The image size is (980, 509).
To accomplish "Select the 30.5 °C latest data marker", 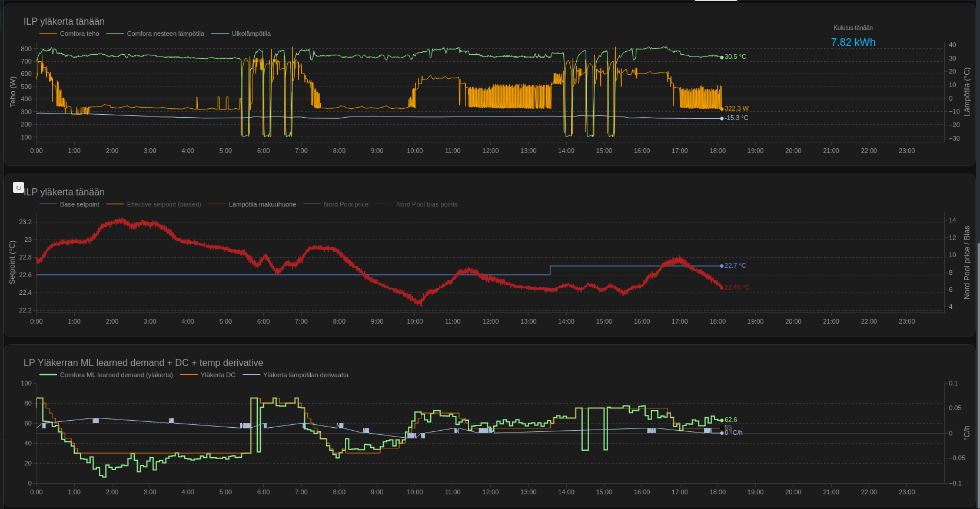I will click(722, 57).
